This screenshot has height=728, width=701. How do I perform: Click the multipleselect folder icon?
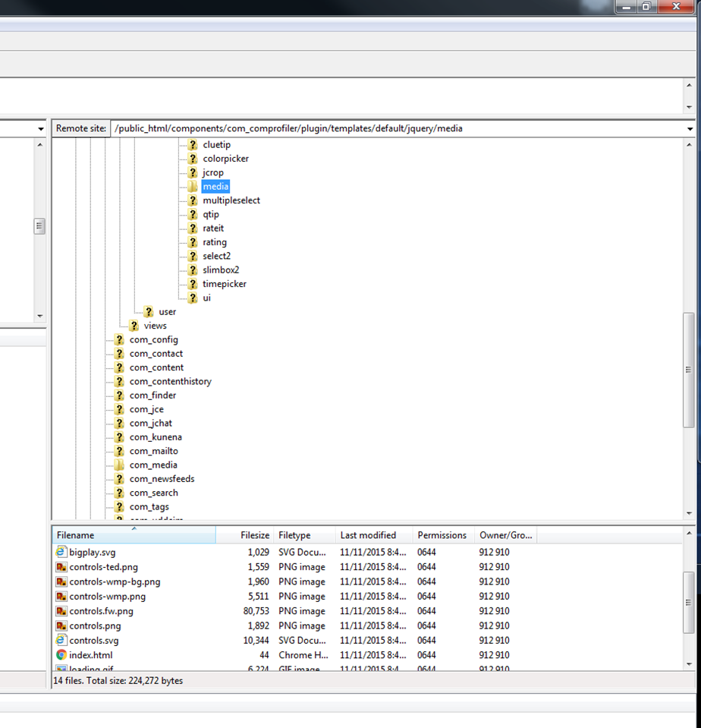point(193,200)
